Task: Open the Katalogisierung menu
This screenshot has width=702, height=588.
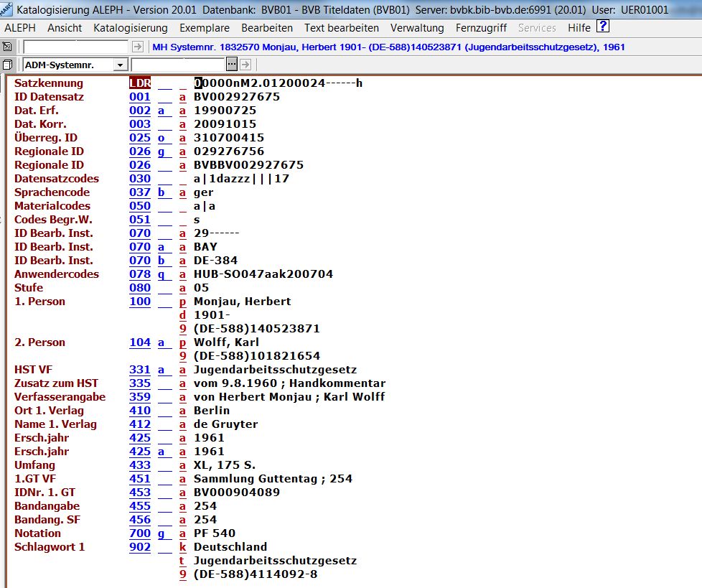Action: 130,28
